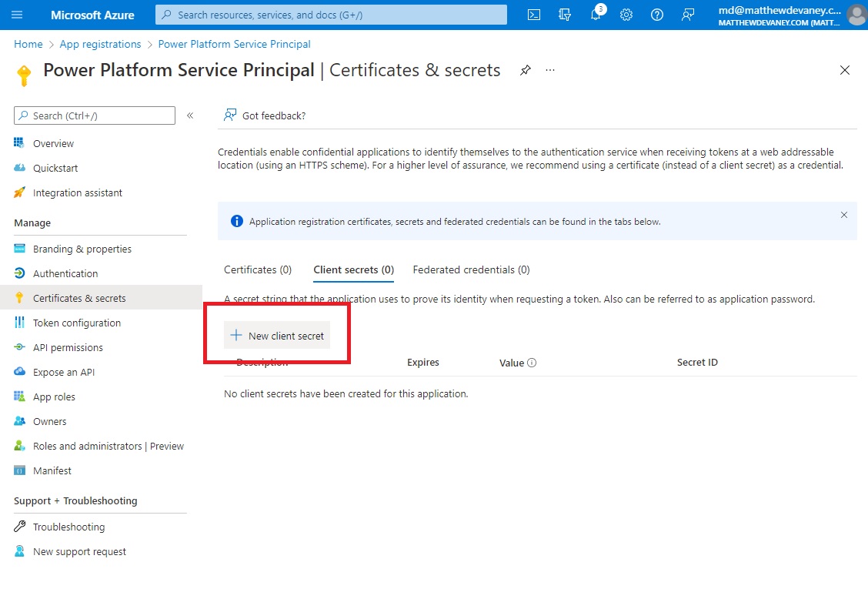Open the portal settings gear
This screenshot has height=599, width=868.
[626, 15]
